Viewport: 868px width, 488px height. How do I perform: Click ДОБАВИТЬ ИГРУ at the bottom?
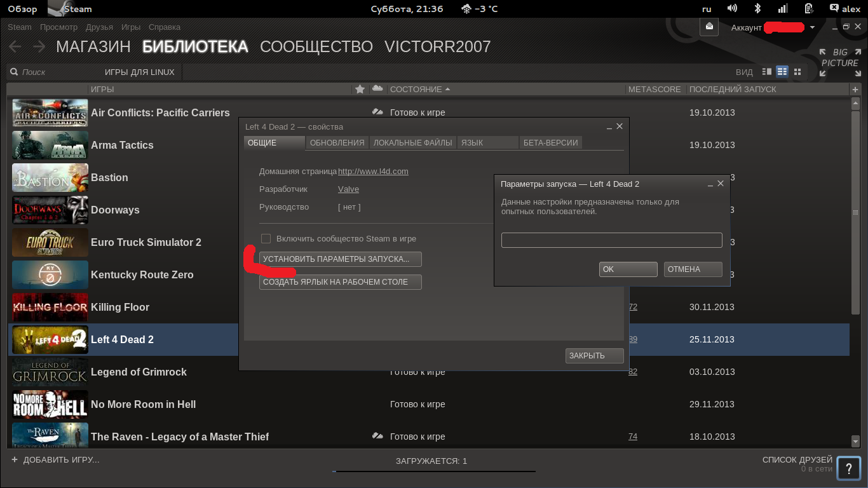click(55, 460)
